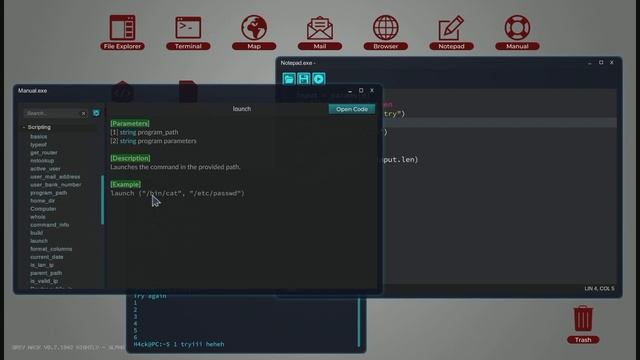Click the launch example code line
Image resolution: width=640 pixels, height=360 pixels.
(x=178, y=193)
